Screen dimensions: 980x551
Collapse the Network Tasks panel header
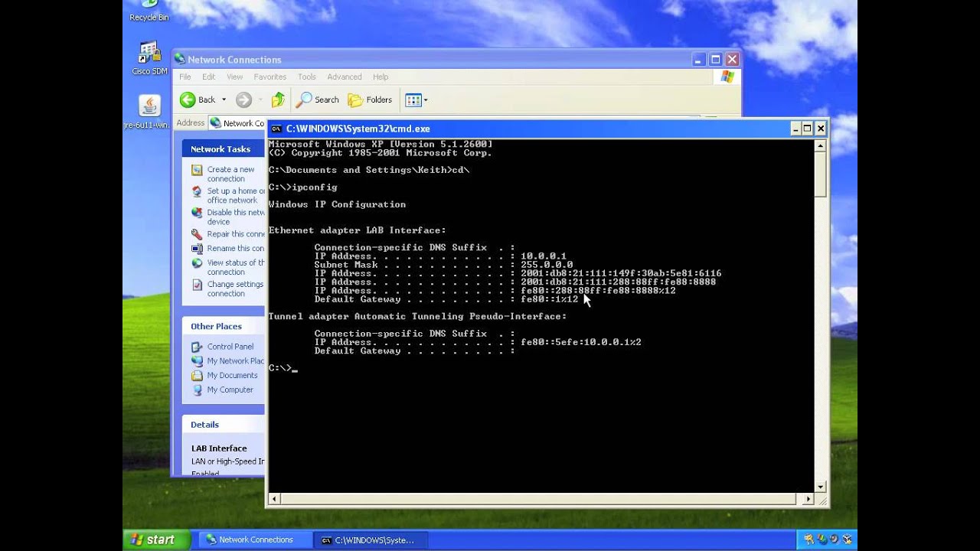(224, 149)
